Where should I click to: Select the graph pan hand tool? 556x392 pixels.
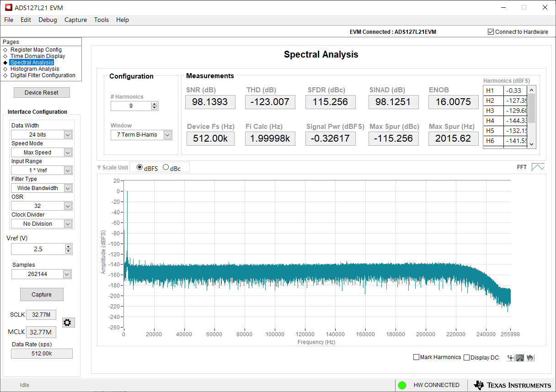click(530, 358)
